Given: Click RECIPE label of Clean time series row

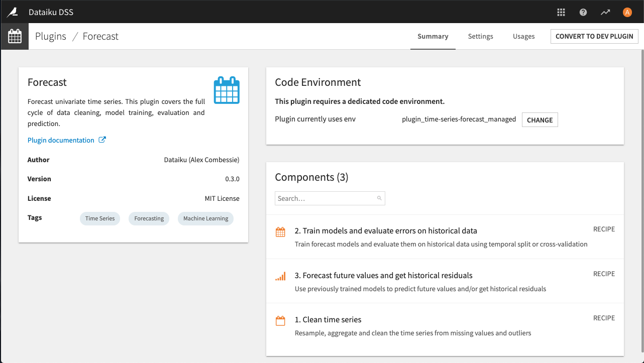Looking at the screenshot, I should tap(604, 318).
